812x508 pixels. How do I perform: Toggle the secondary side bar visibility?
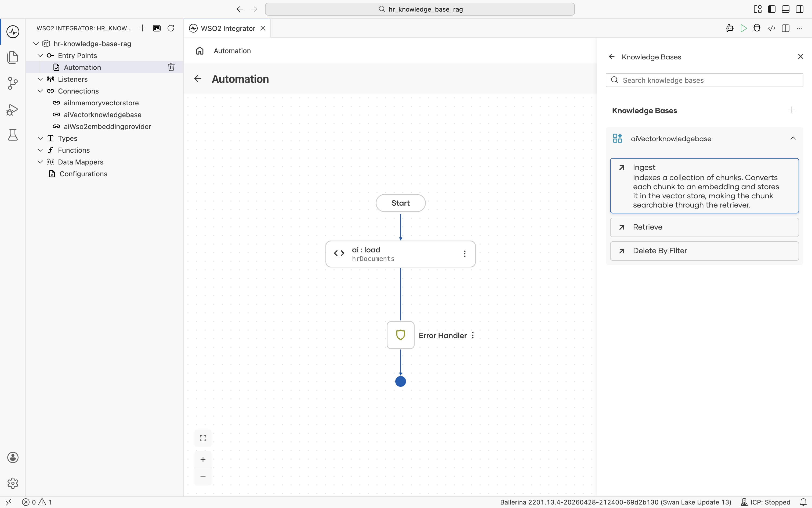[x=800, y=9]
